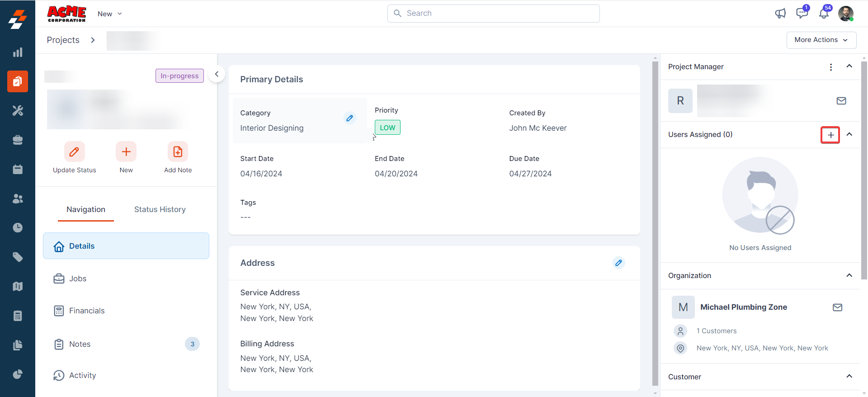Open the New dropdown in header
The width and height of the screenshot is (868, 397).
(x=110, y=14)
